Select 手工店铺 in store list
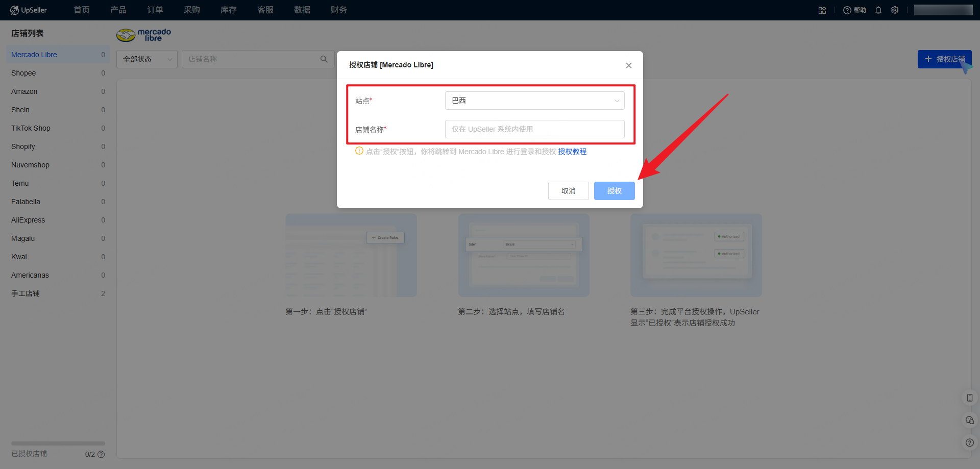 tap(58, 293)
